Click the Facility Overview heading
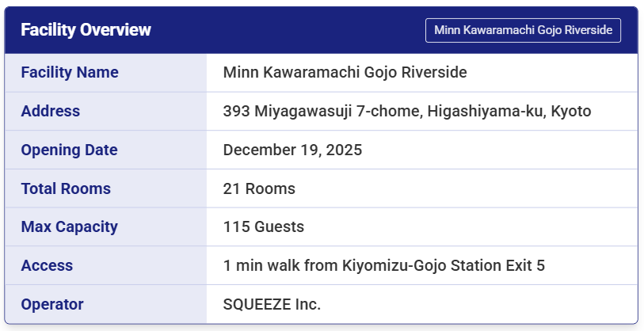This screenshot has height=331, width=644. (x=86, y=30)
